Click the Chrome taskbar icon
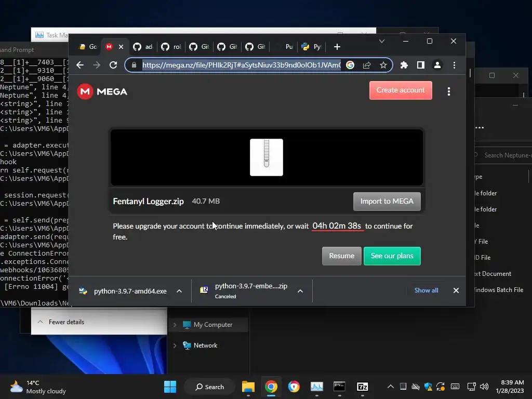532x399 pixels. pyautogui.click(x=271, y=387)
